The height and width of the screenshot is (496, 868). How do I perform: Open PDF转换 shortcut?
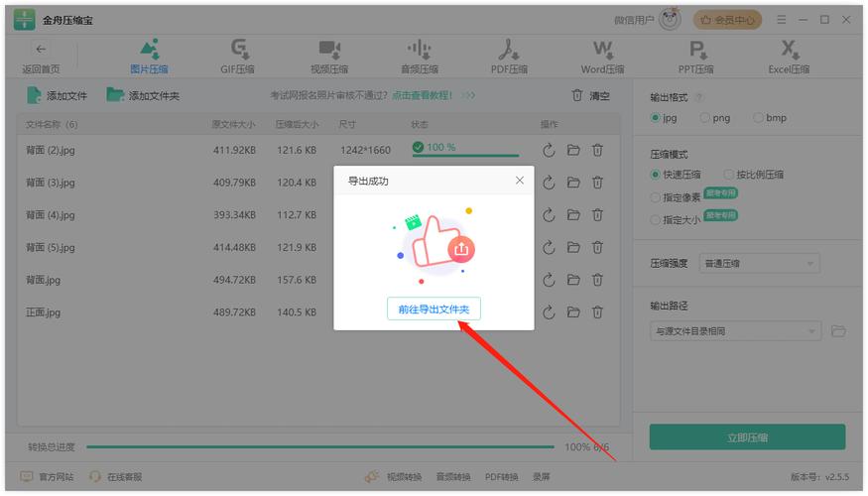click(502, 476)
